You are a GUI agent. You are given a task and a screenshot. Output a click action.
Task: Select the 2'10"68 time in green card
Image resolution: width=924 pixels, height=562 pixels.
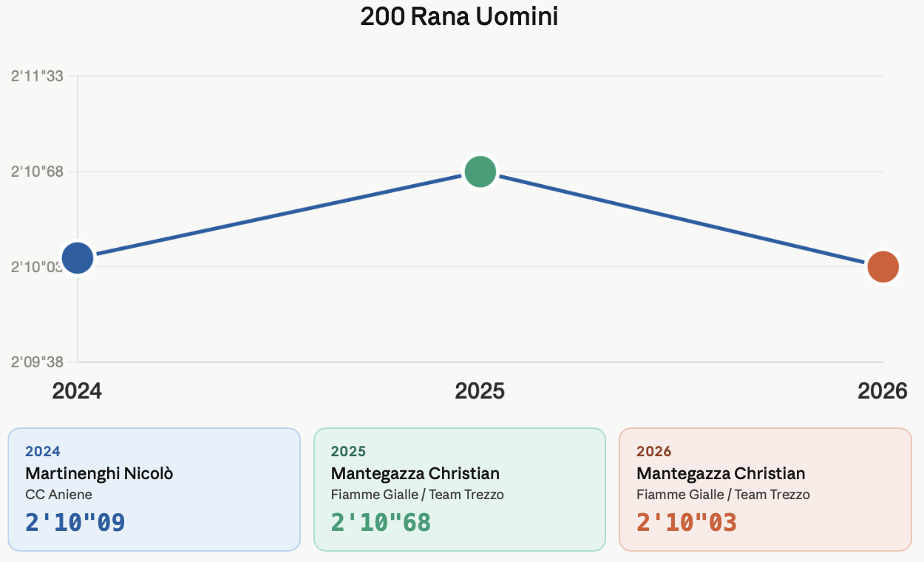[381, 523]
